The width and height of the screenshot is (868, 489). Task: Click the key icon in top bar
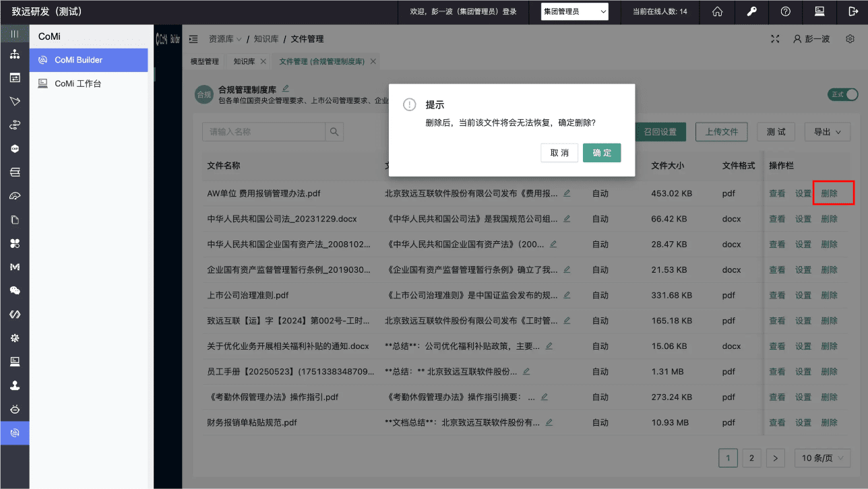tap(751, 11)
